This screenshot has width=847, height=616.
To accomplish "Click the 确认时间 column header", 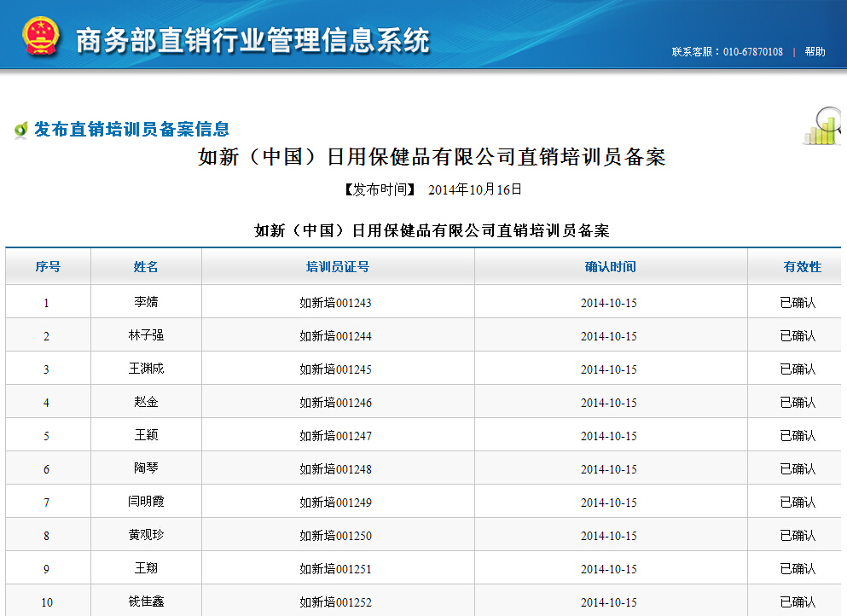I will tap(611, 266).
